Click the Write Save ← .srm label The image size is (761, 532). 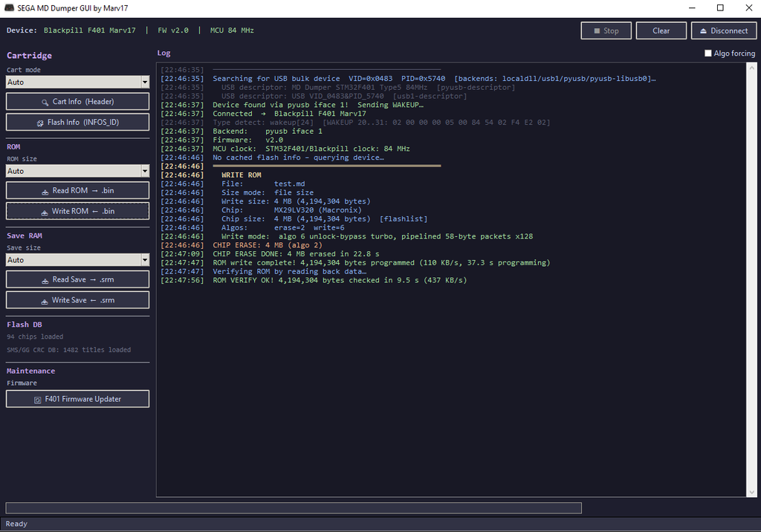point(83,300)
